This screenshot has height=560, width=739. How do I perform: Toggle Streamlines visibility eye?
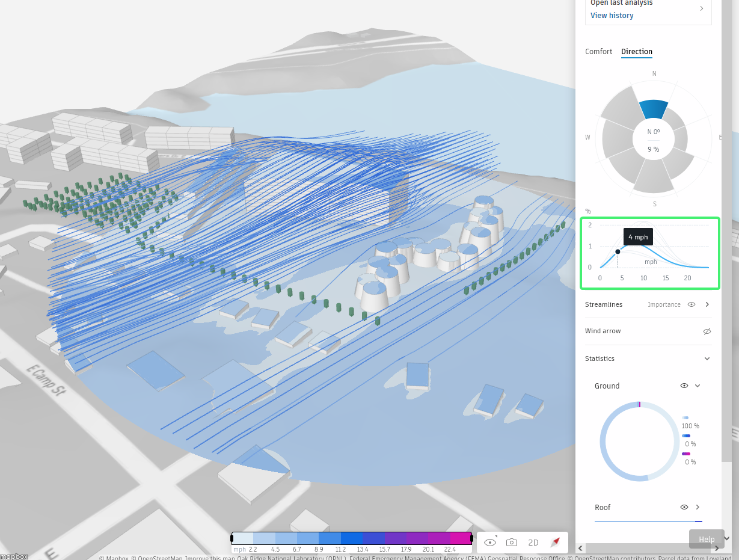(691, 304)
